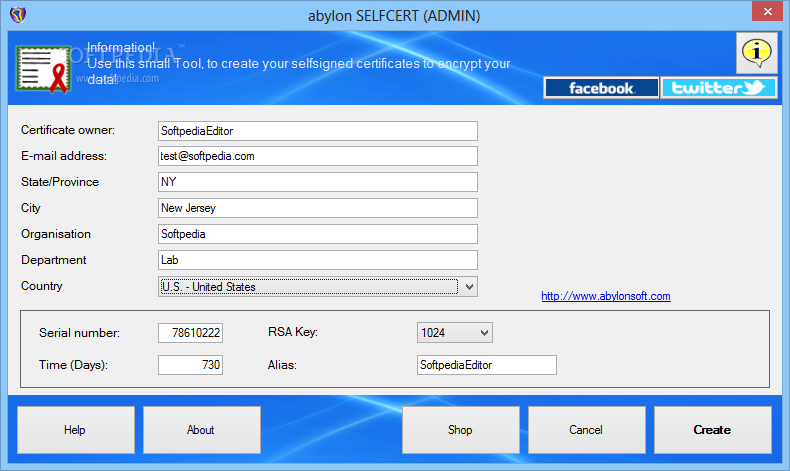
Task: Close the abylon SELFCERT window
Action: 767,11
